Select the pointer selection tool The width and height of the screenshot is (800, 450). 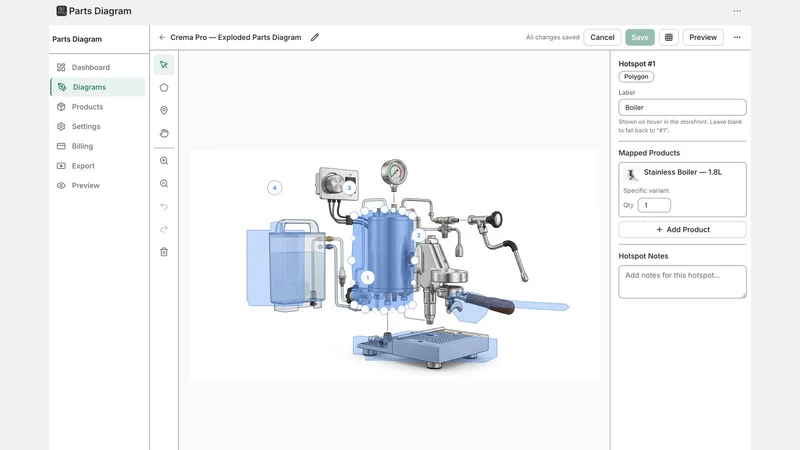[164, 65]
